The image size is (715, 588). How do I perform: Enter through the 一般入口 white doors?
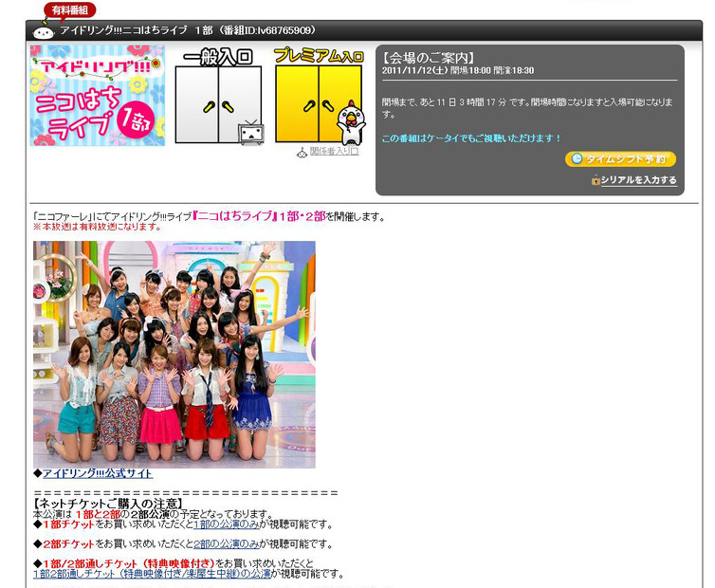point(218,104)
